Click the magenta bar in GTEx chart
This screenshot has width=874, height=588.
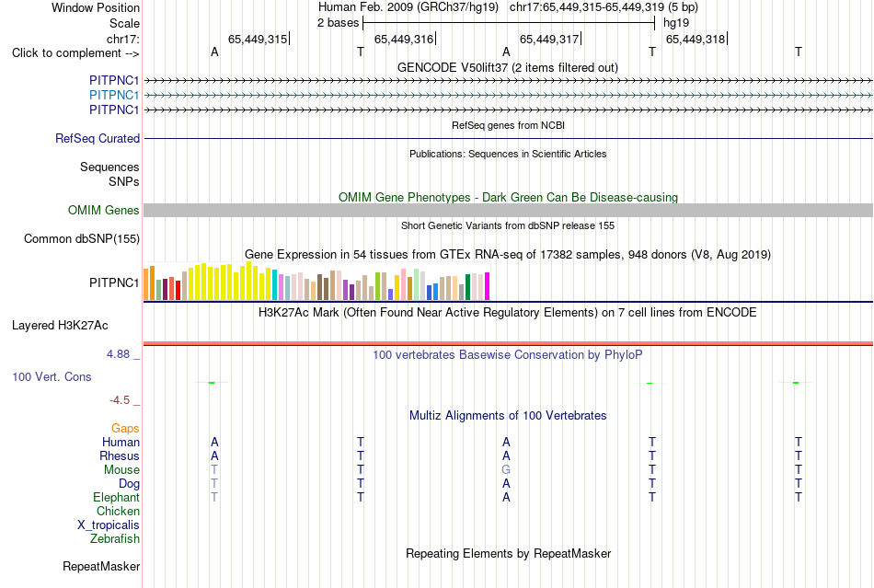488,286
